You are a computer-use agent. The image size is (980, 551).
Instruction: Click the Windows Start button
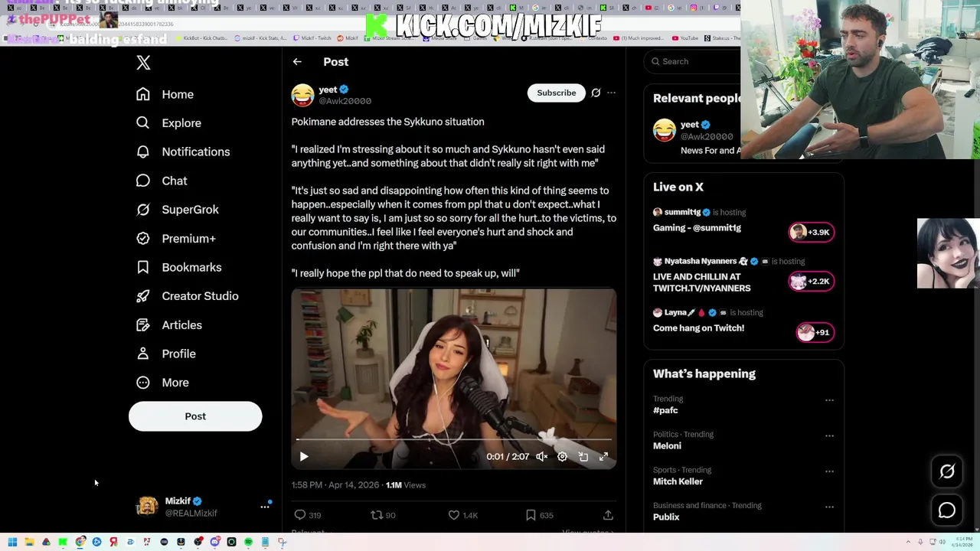(x=12, y=542)
